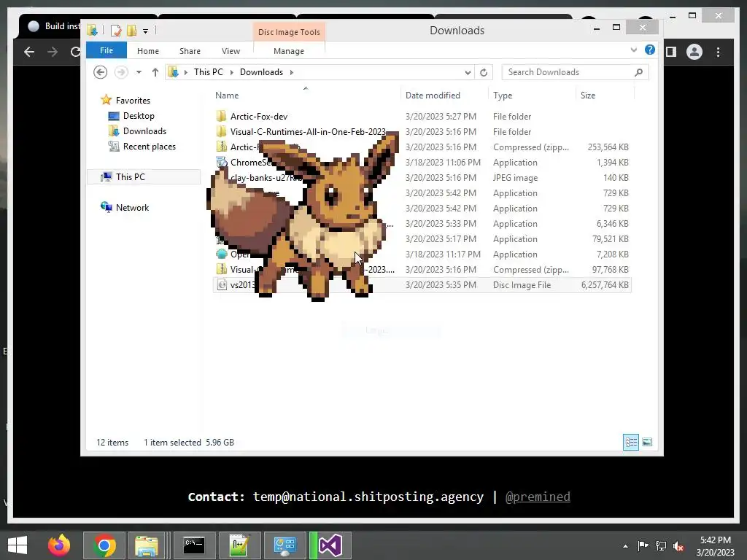Screen dimensions: 747x560
Task: Open the Chrome three-dot menu
Action: click(x=718, y=52)
